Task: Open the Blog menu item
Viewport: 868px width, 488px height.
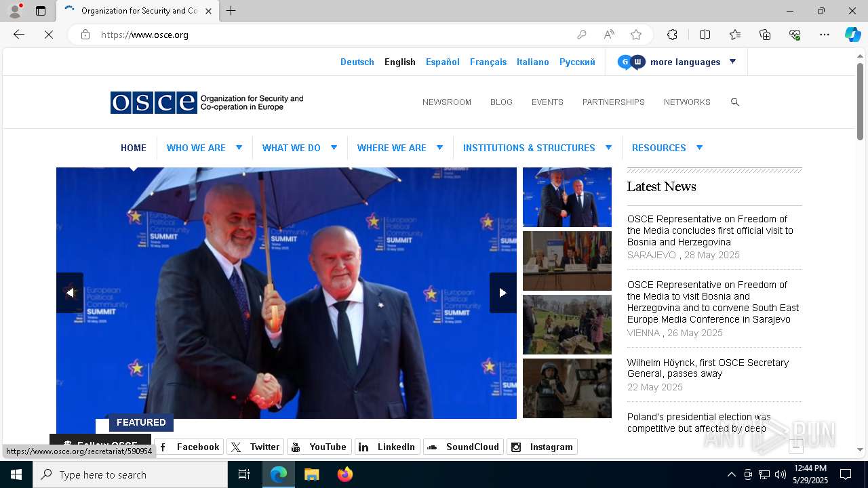Action: tap(501, 102)
